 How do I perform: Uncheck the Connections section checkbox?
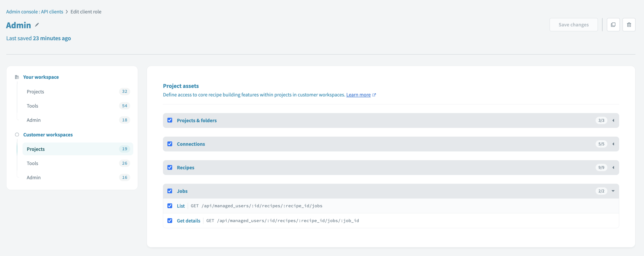(170, 144)
